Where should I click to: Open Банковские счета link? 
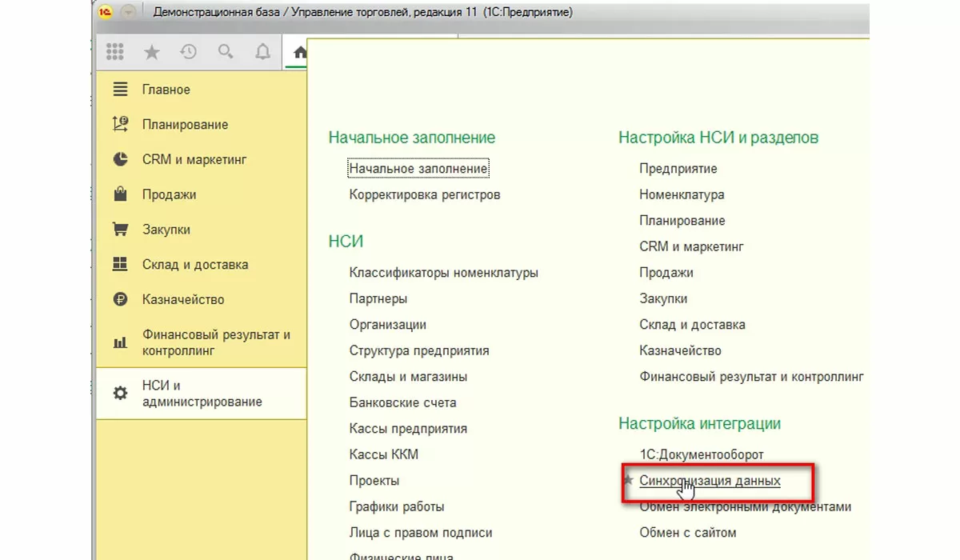[403, 402]
